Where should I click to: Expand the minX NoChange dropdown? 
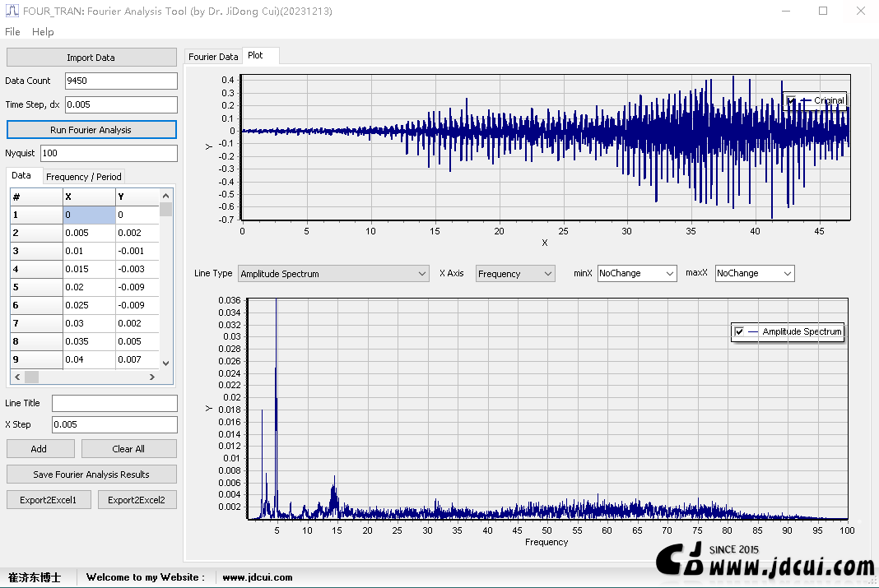tap(636, 273)
